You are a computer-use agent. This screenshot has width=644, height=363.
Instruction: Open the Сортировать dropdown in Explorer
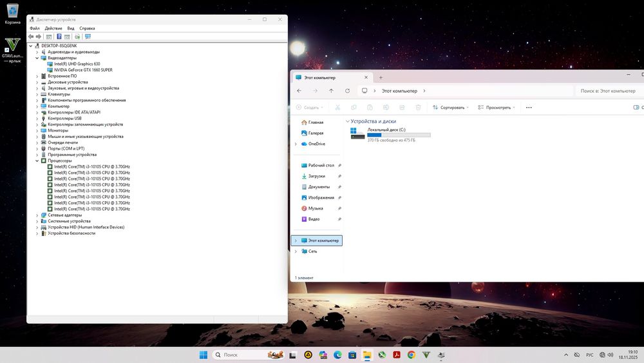[x=451, y=108]
